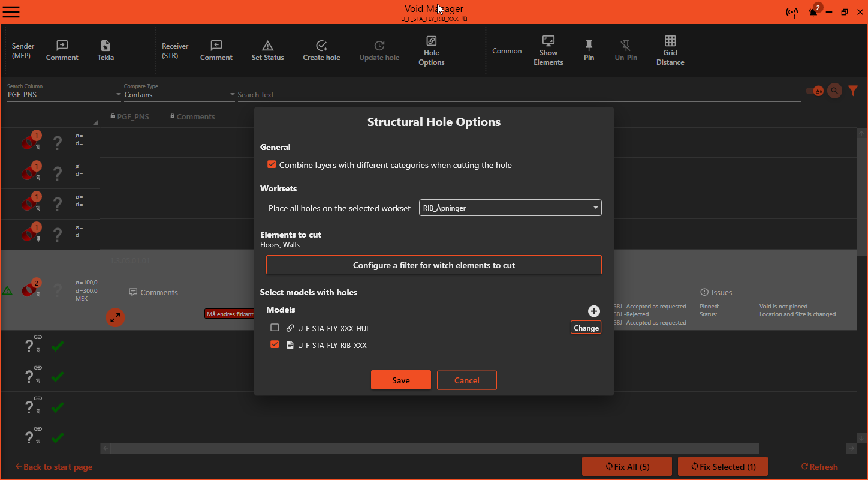
Task: Open the Grid Distance tool
Action: coord(670,50)
